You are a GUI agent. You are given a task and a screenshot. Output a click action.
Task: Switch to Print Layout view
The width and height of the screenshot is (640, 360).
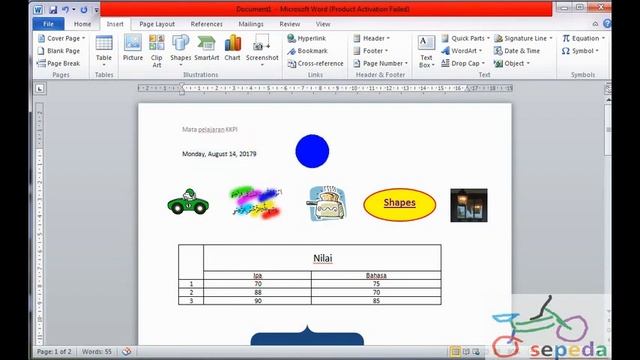pos(455,351)
